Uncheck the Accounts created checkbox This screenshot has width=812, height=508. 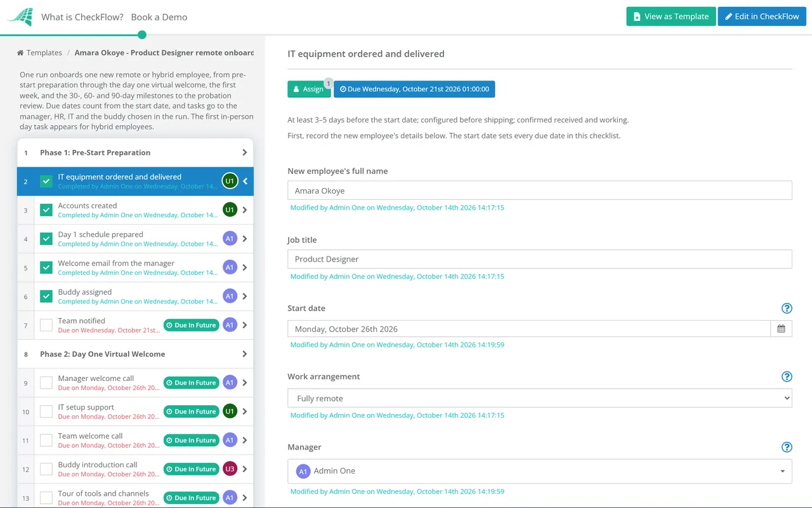pos(46,210)
